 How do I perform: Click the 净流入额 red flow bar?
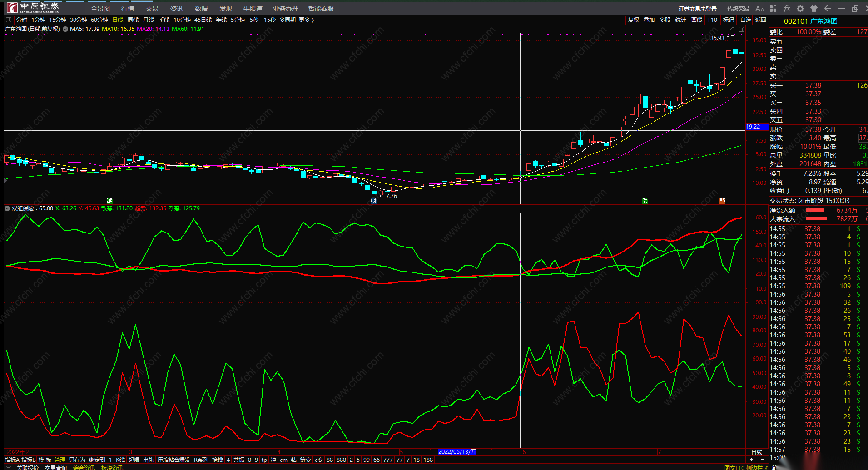tap(815, 210)
